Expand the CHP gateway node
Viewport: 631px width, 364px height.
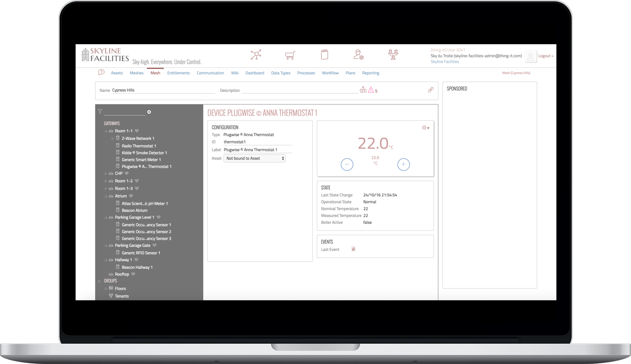tap(106, 174)
